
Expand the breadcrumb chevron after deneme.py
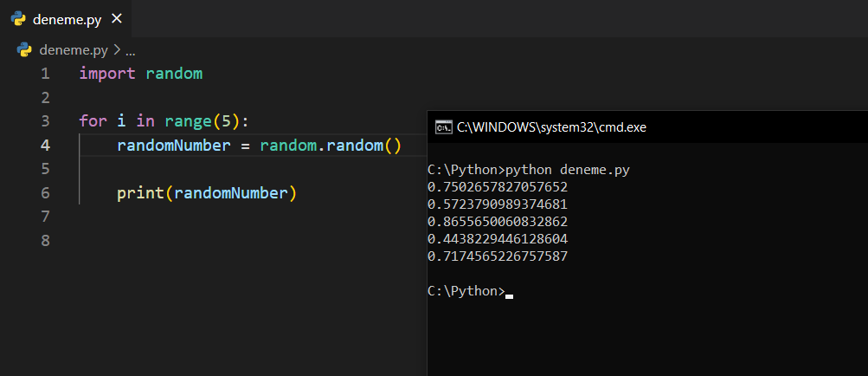[x=117, y=49]
